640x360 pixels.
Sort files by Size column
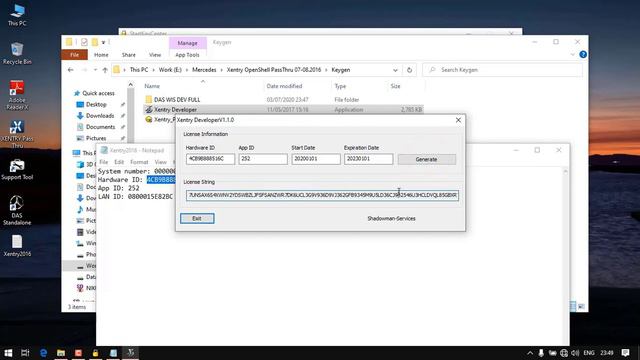395,86
